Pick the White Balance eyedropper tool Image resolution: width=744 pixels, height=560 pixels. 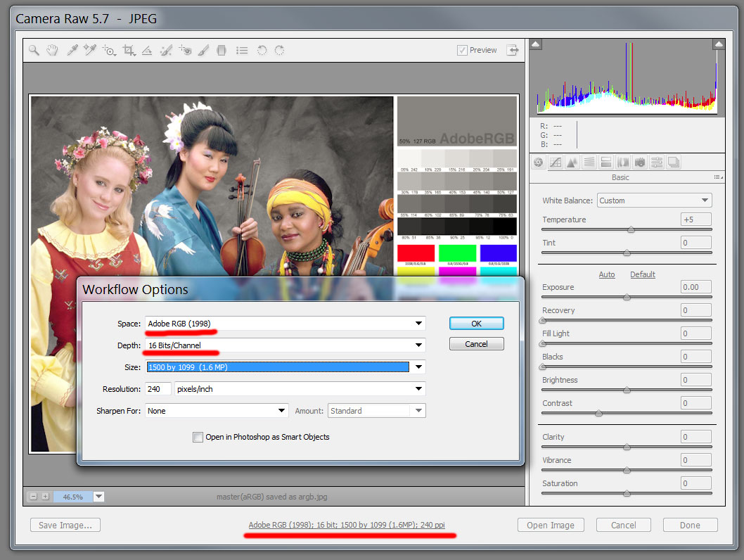click(71, 51)
